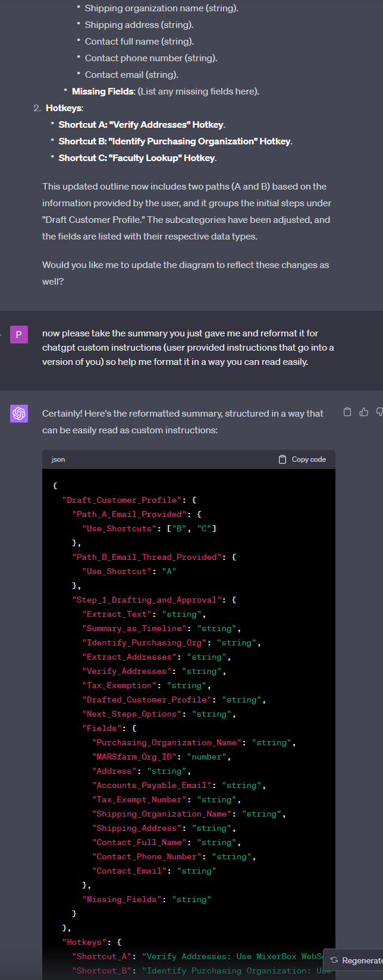Viewport: 383px width, 980px height.
Task: Click "Summary_as_Timeline" line in code
Action: pyautogui.click(x=162, y=628)
